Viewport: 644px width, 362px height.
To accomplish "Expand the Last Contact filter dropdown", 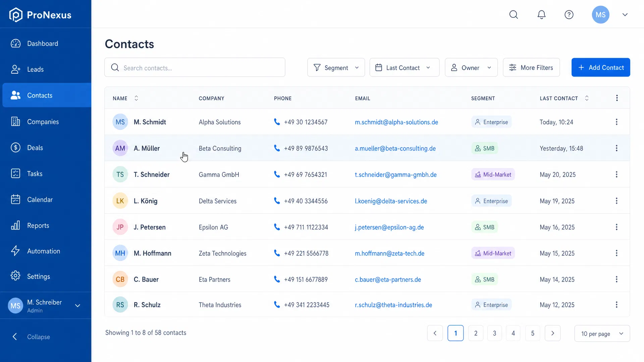I will coord(404,67).
